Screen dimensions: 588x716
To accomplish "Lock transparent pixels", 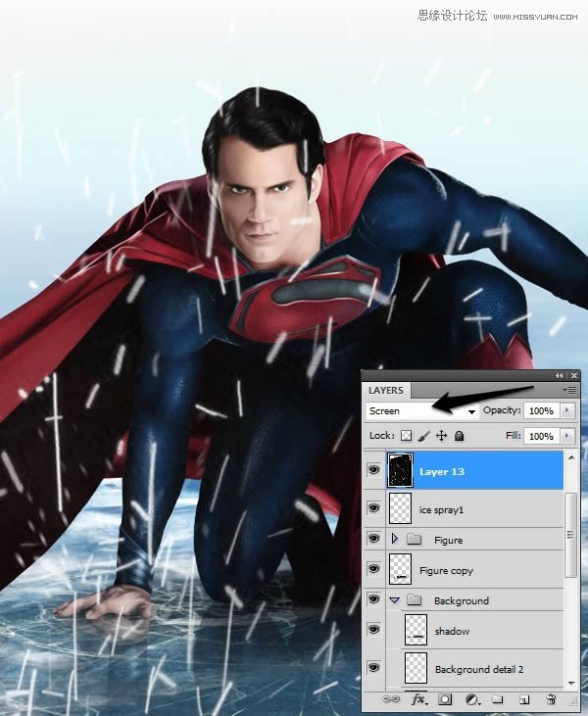I will pyautogui.click(x=406, y=436).
